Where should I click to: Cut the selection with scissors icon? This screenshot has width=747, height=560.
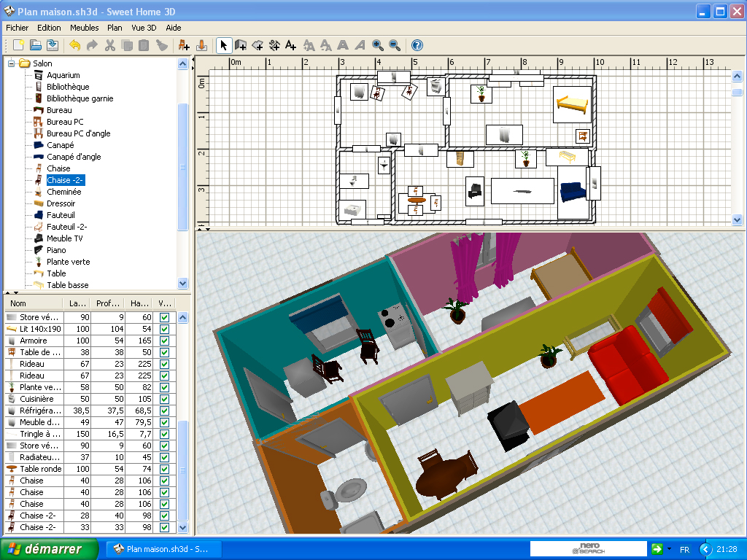click(109, 45)
